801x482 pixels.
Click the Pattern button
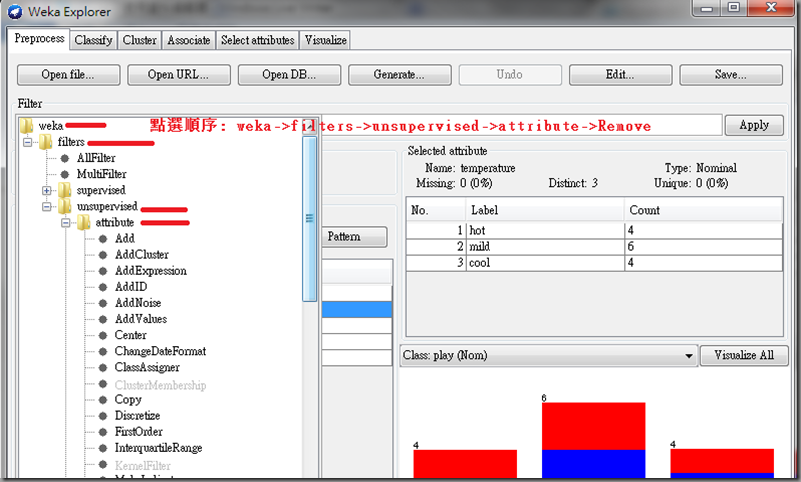[x=354, y=237]
